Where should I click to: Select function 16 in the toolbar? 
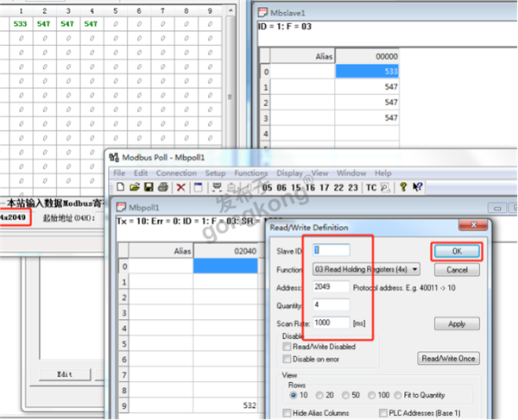tap(310, 187)
